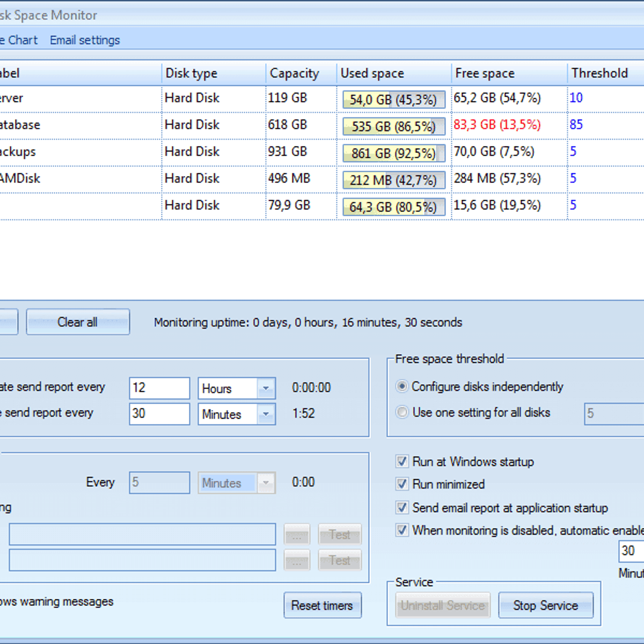
Task: Click the Stop Service button
Action: pos(545,605)
